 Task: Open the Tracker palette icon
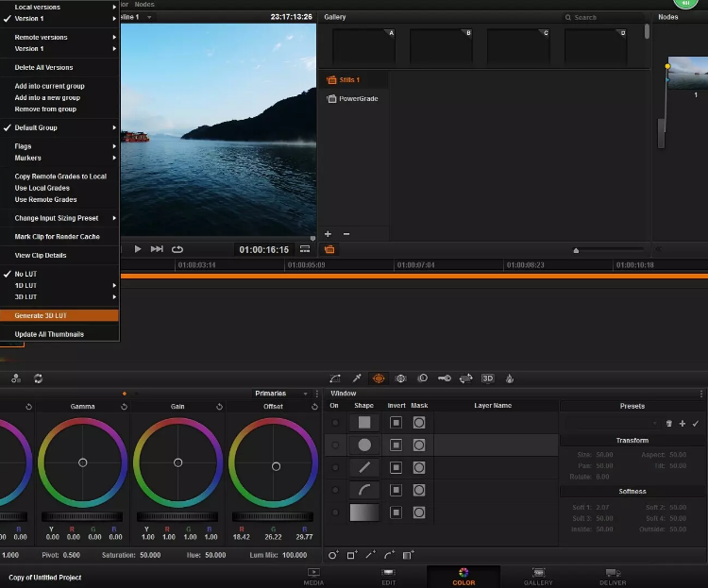click(400, 378)
